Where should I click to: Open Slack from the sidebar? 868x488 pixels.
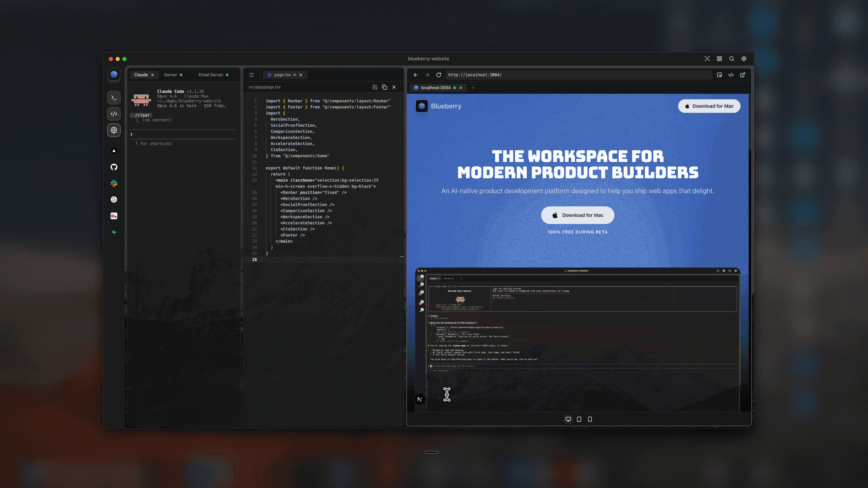coord(114,183)
